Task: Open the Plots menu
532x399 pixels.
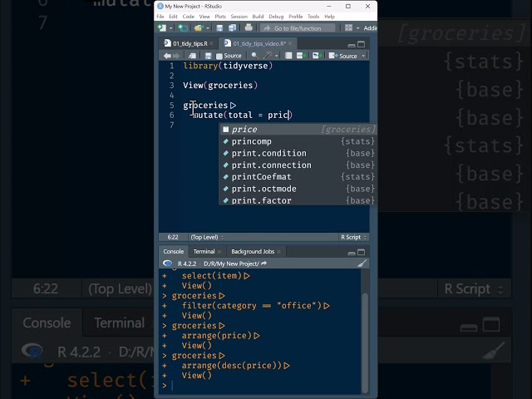Action: (x=220, y=17)
